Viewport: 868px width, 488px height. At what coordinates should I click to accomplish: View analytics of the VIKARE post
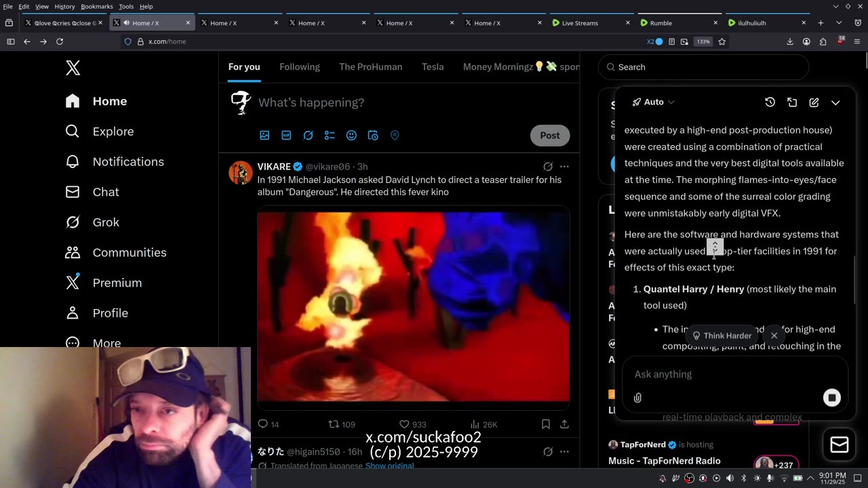coord(484,424)
